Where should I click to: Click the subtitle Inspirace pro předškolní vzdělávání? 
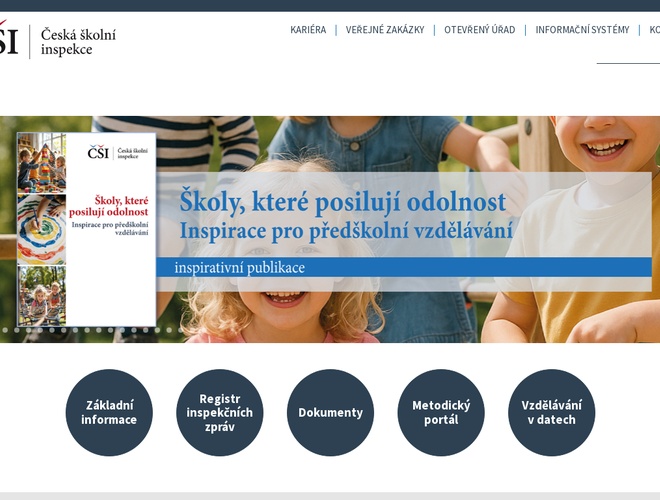click(x=346, y=230)
